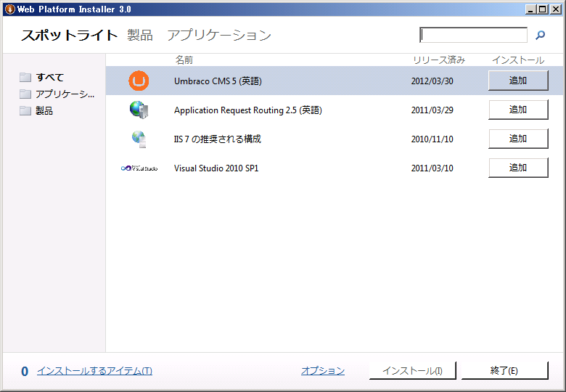Click date 2011/03/10
The width and height of the screenshot is (566, 392).
[x=432, y=168]
